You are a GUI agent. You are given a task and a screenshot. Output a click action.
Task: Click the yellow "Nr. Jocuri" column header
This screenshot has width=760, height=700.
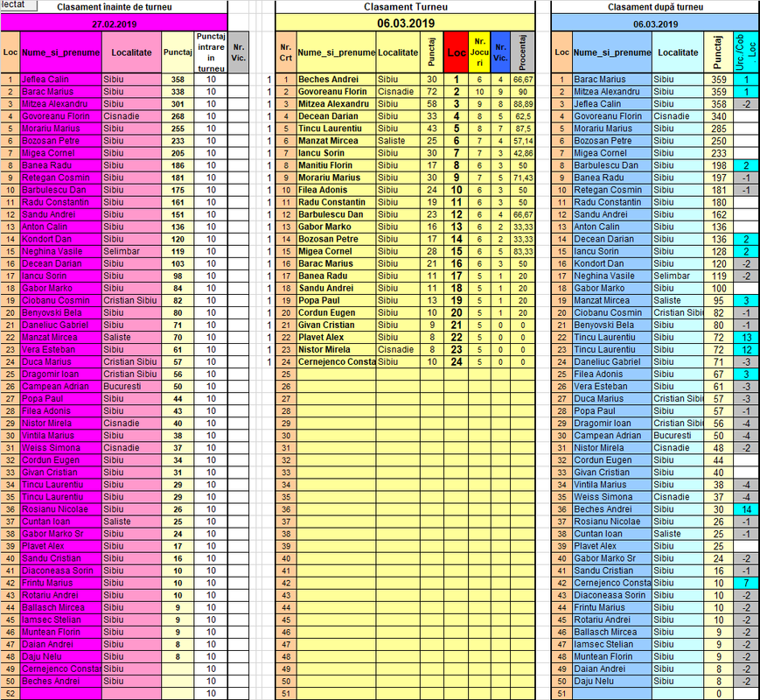pyautogui.click(x=479, y=52)
